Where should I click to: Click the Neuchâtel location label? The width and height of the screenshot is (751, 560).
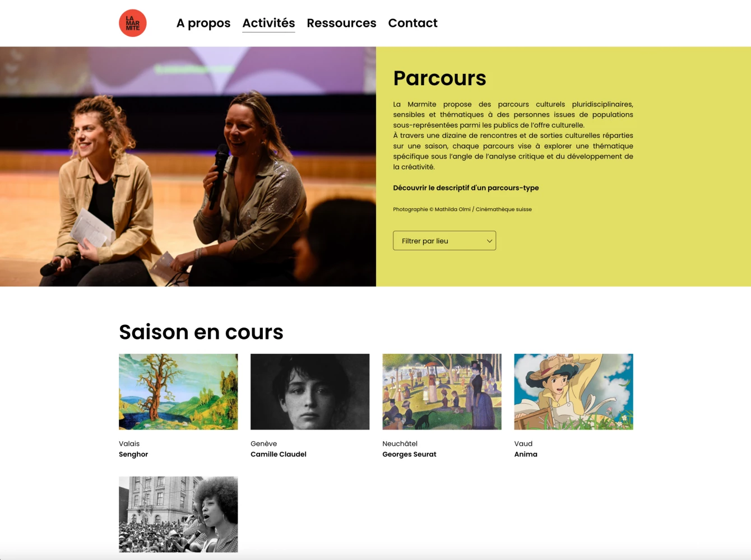click(400, 444)
